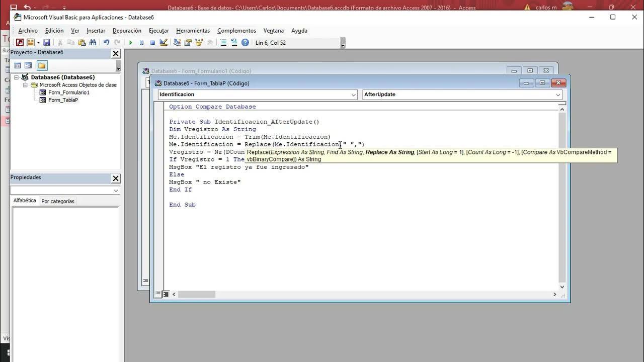Click the Reset (stop) square icon

(152, 43)
